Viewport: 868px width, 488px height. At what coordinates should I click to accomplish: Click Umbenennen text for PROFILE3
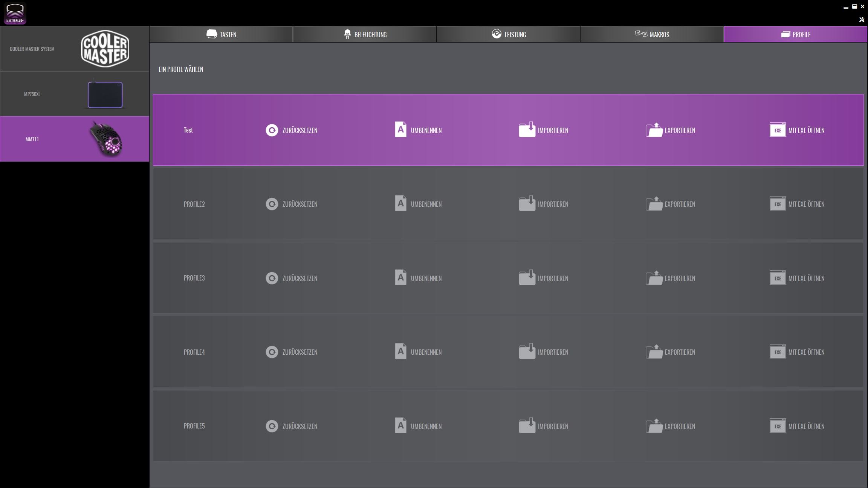point(426,278)
